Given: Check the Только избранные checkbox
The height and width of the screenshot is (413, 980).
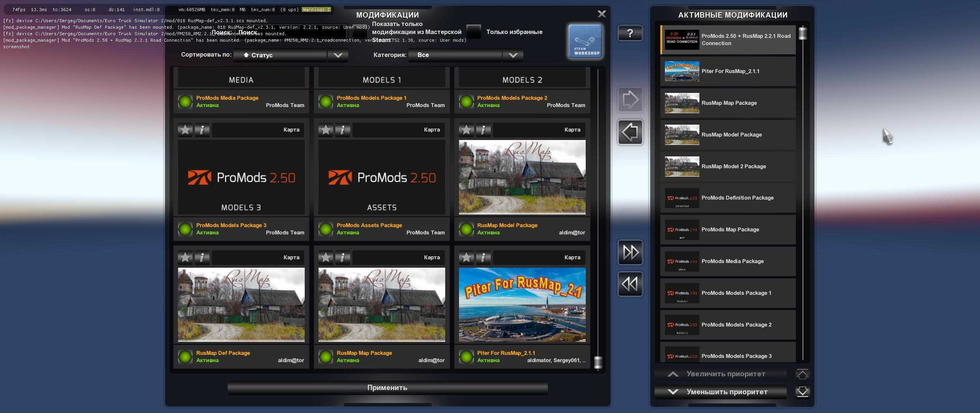Looking at the screenshot, I should [474, 32].
